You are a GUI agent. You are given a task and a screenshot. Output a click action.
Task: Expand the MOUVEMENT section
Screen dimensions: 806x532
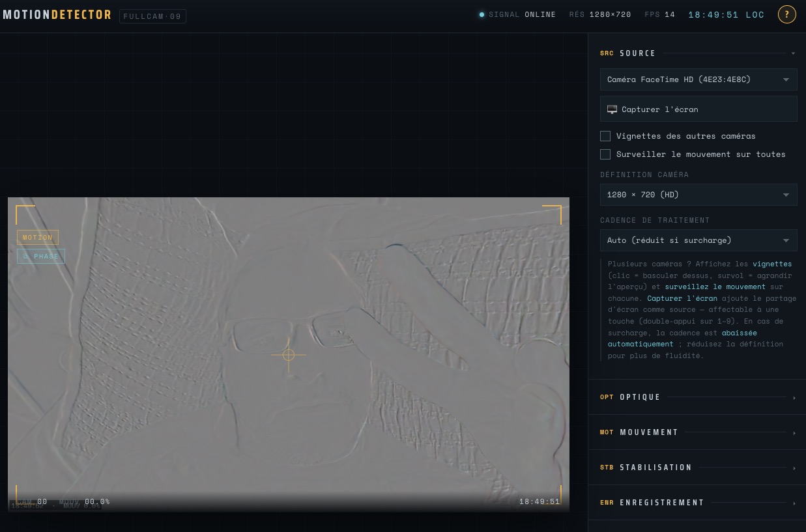click(x=697, y=432)
